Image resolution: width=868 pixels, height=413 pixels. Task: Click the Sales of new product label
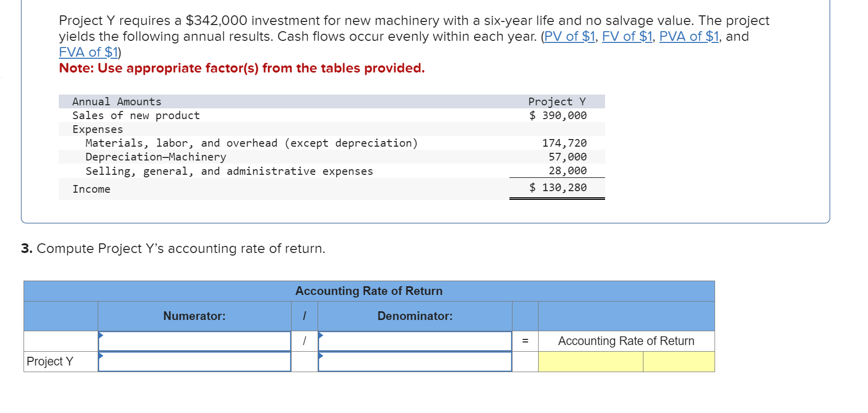click(x=136, y=116)
